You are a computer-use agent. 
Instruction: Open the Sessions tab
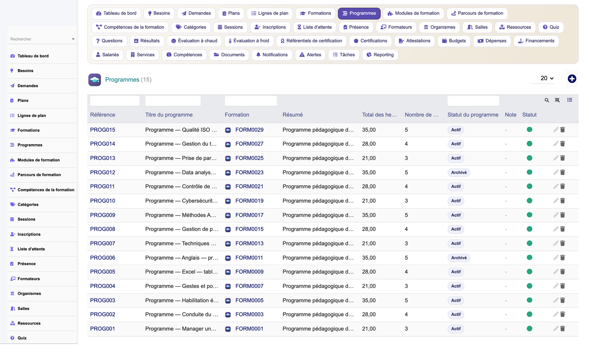[230, 27]
